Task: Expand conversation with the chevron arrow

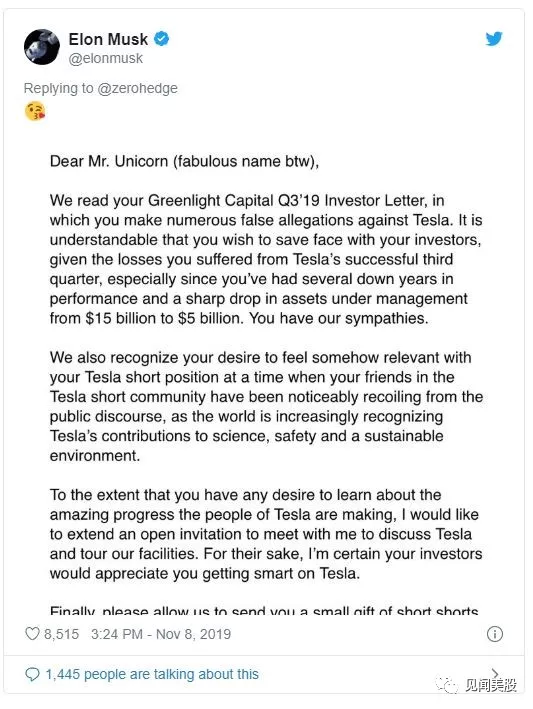Action: [x=495, y=672]
